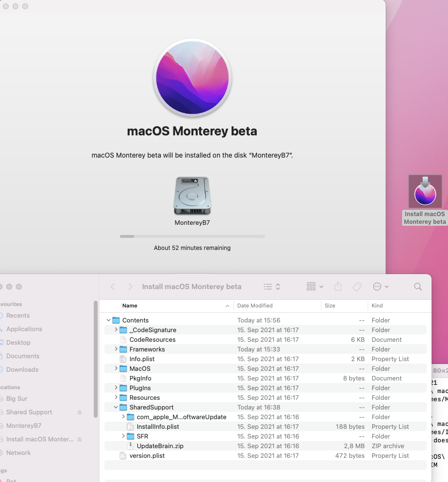Select the Contents folder icon

(116, 321)
